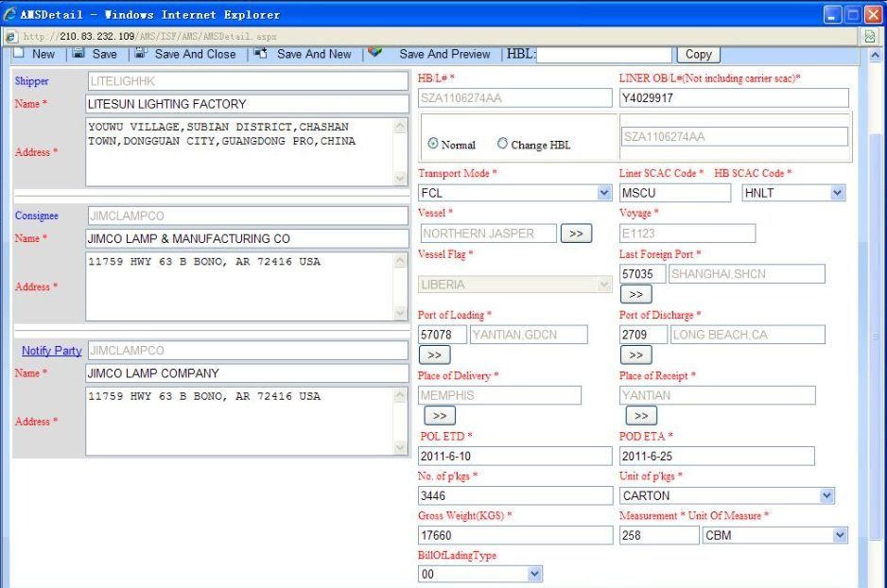Click the Consignee Name field
The width and height of the screenshot is (887, 588).
coord(247,238)
